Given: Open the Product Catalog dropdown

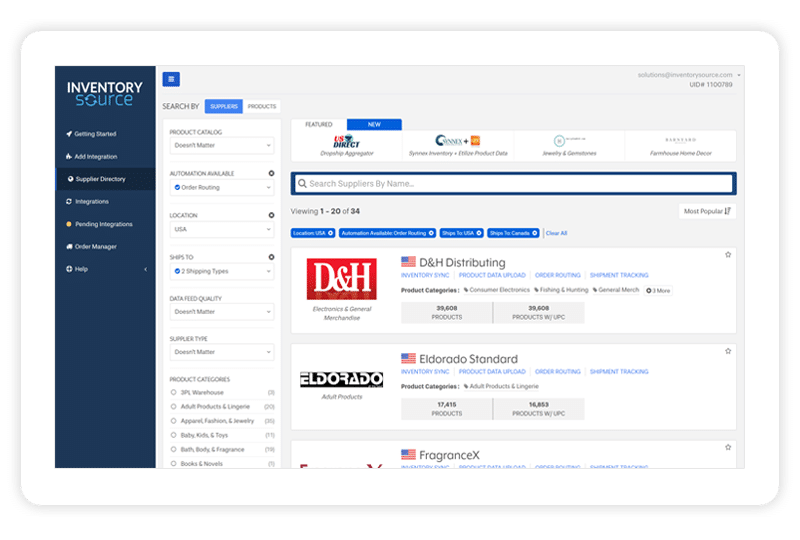Looking at the screenshot, I should coord(222,146).
